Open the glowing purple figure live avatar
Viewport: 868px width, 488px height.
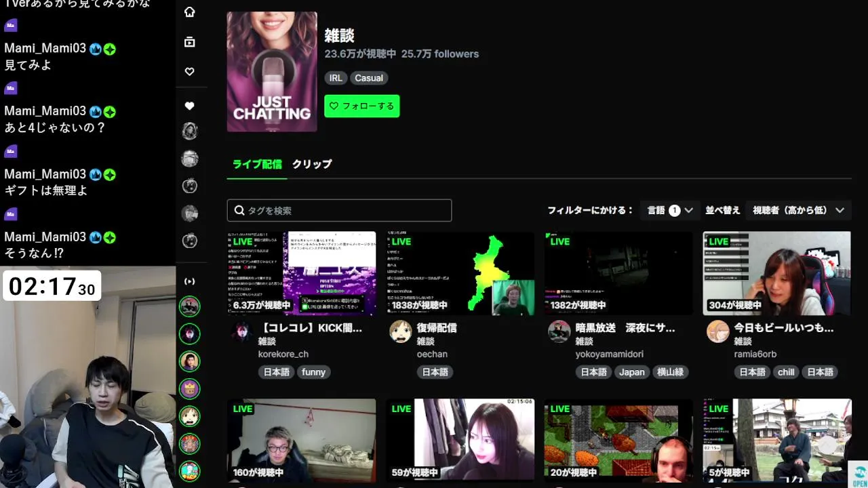pyautogui.click(x=190, y=333)
